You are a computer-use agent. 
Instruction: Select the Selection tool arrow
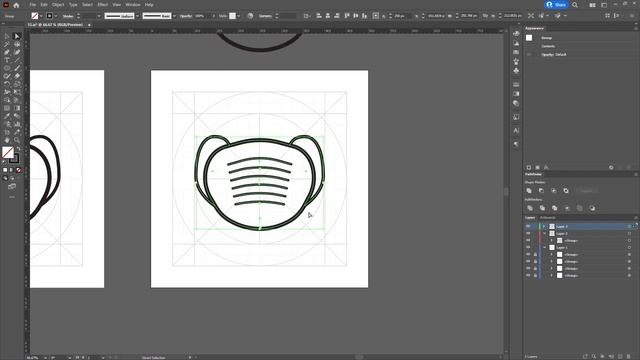[x=7, y=36]
